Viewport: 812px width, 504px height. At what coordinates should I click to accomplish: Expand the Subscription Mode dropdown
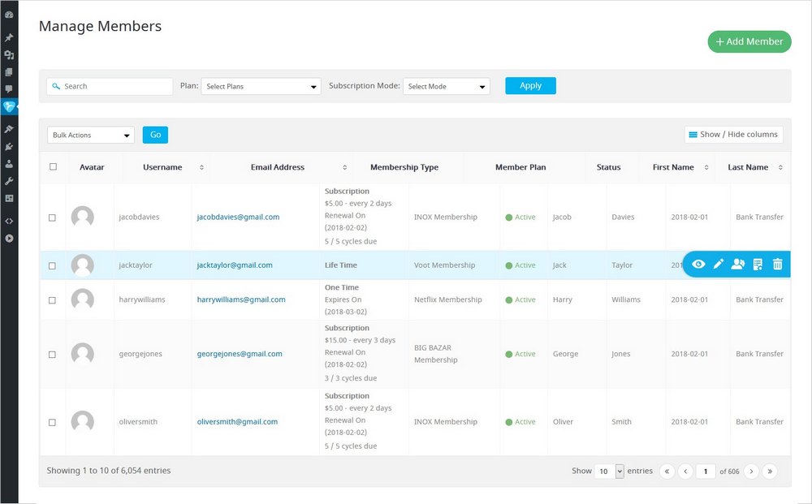pos(446,86)
